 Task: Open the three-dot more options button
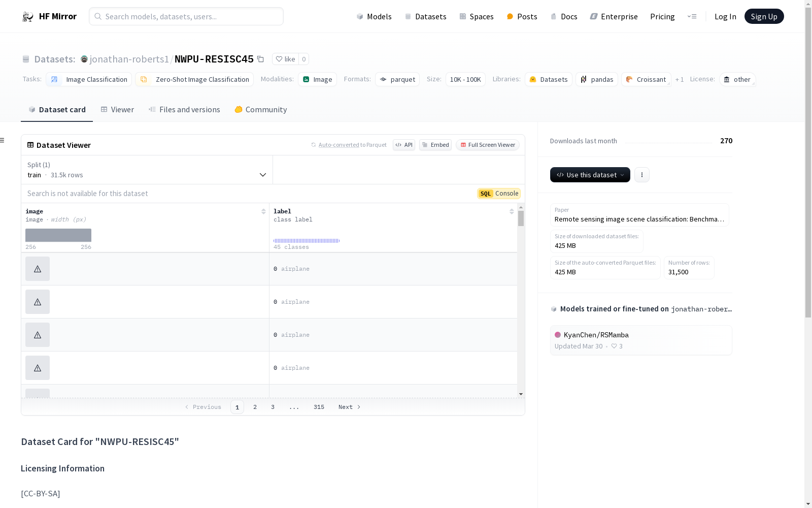pyautogui.click(x=642, y=175)
